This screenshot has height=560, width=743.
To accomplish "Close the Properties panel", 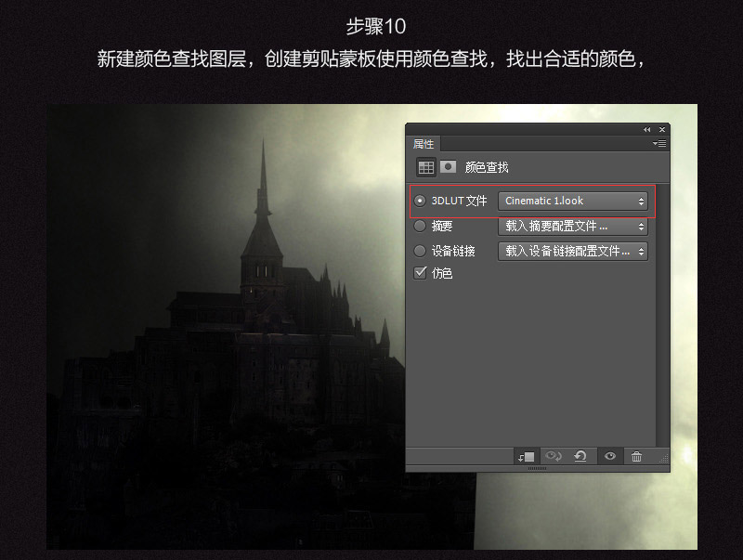I will (x=662, y=129).
